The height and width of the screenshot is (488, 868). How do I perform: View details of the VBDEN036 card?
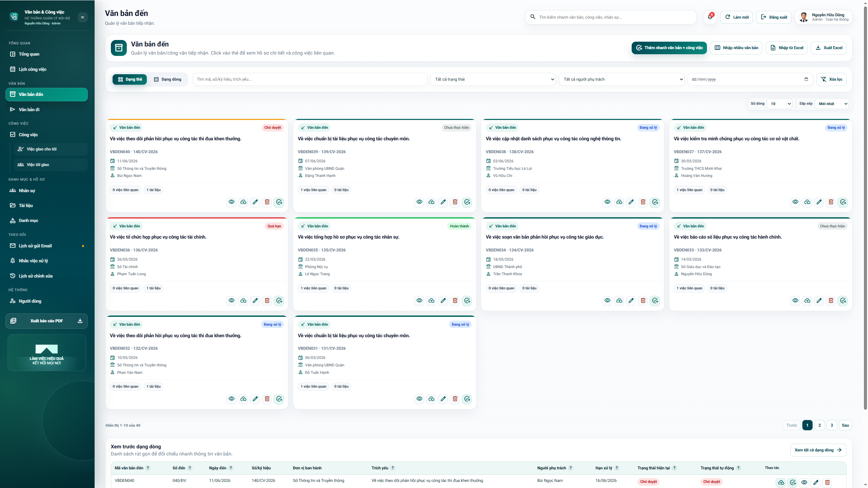coord(232,301)
